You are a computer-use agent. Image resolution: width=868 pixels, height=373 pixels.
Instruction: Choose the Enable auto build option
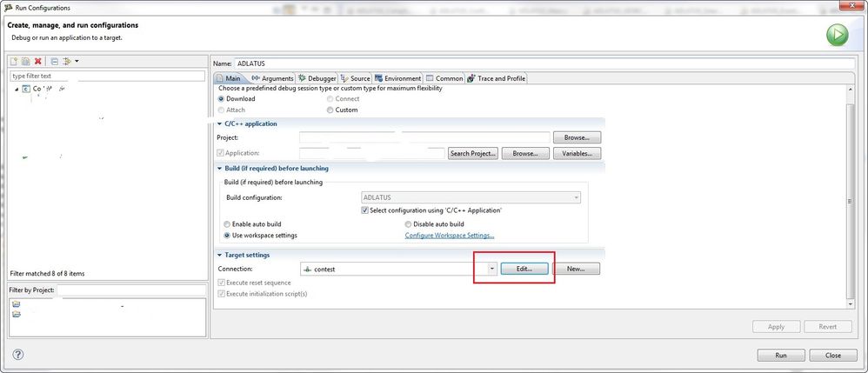[227, 224]
